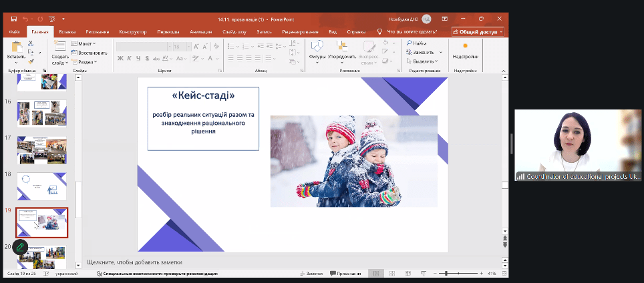The height and width of the screenshot is (283, 644).
Task: Click the zoom slider in status bar
Action: (446, 274)
